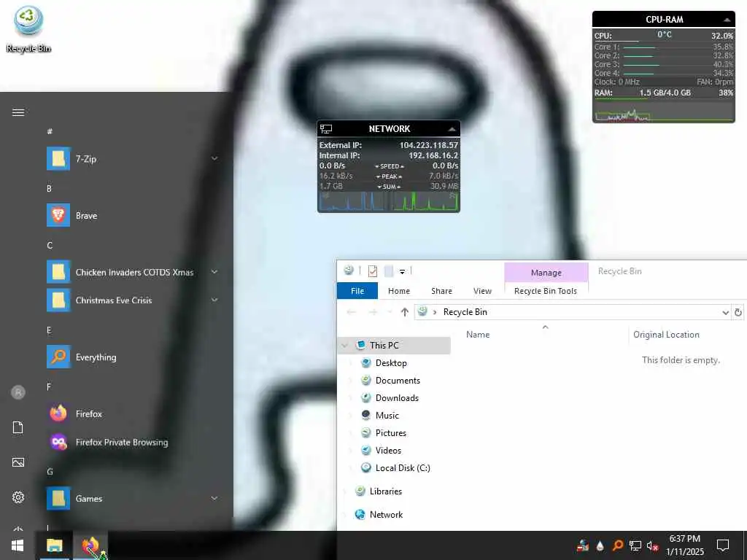Select Documents in navigation pane
The height and width of the screenshot is (560, 747).
(398, 381)
